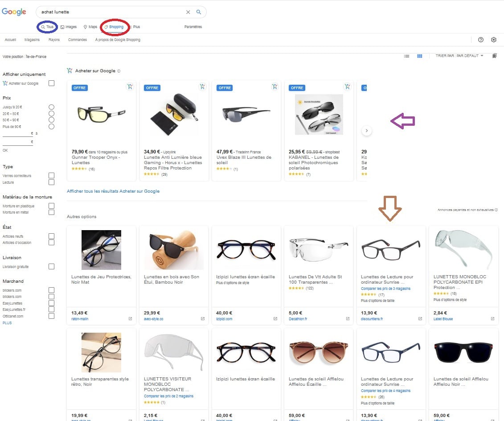This screenshot has height=421, width=504.
Task: Click Afficher tous les résultats Acheter sur Google
Action: (x=113, y=191)
